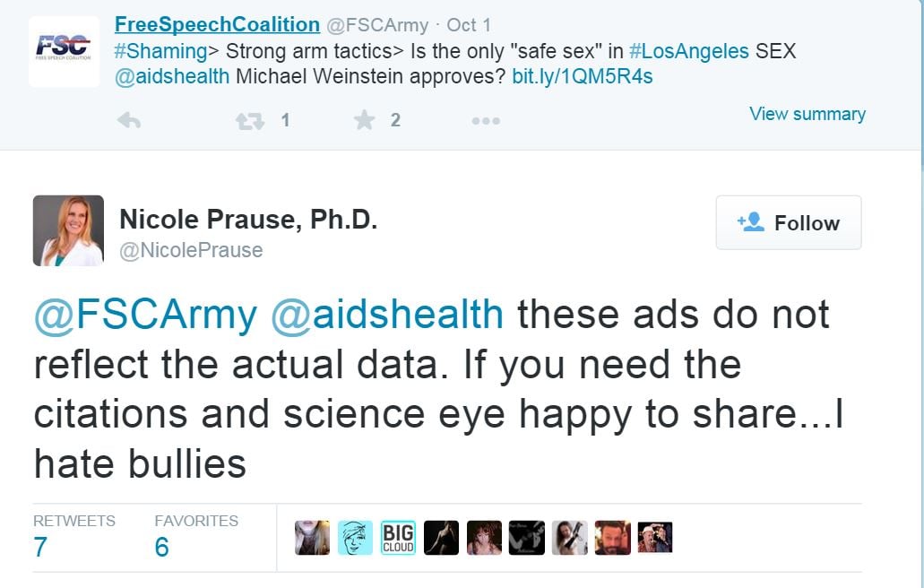The image size is (924, 588).
Task: Open the FreeSpeechCoalition profile name
Action: (x=217, y=24)
